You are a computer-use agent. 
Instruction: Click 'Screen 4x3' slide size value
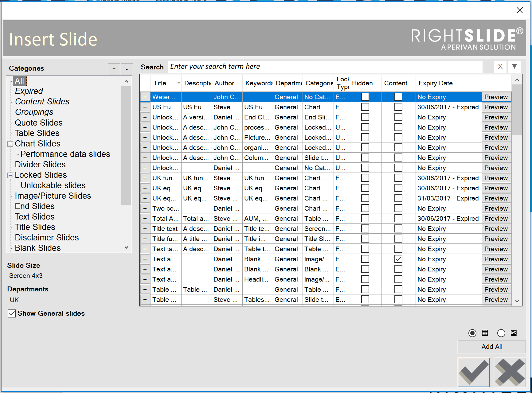[26, 276]
